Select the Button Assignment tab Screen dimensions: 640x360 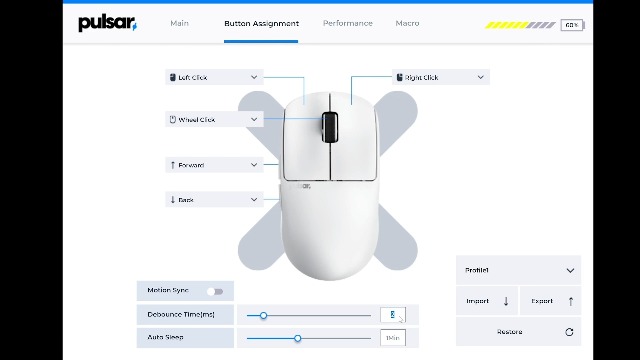coord(261,24)
